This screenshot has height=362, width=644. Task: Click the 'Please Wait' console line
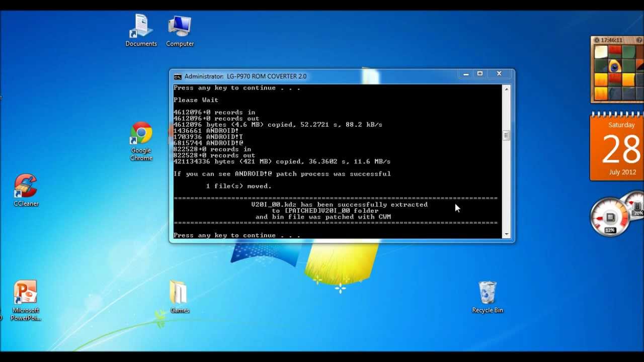[x=196, y=100]
